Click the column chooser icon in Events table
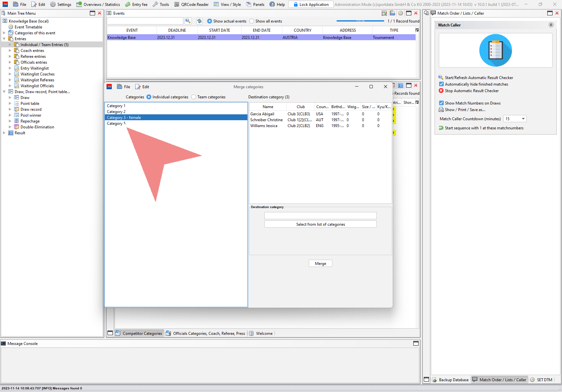Screen dimensions: 562x392 point(417,30)
